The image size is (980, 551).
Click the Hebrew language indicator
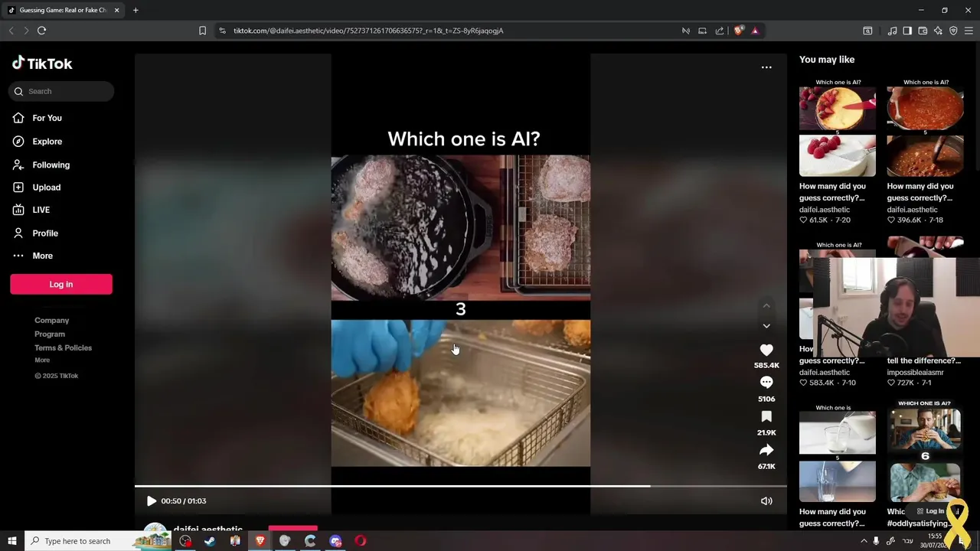click(908, 541)
